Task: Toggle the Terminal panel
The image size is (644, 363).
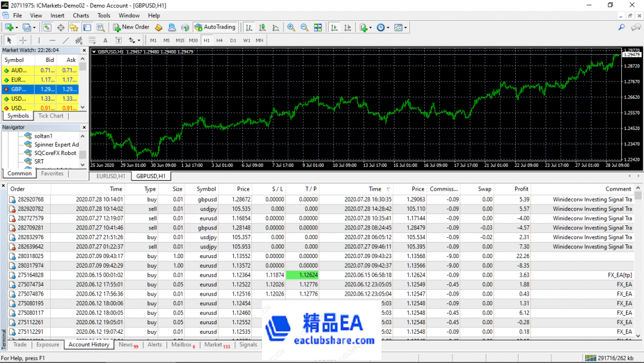Action: point(87,27)
